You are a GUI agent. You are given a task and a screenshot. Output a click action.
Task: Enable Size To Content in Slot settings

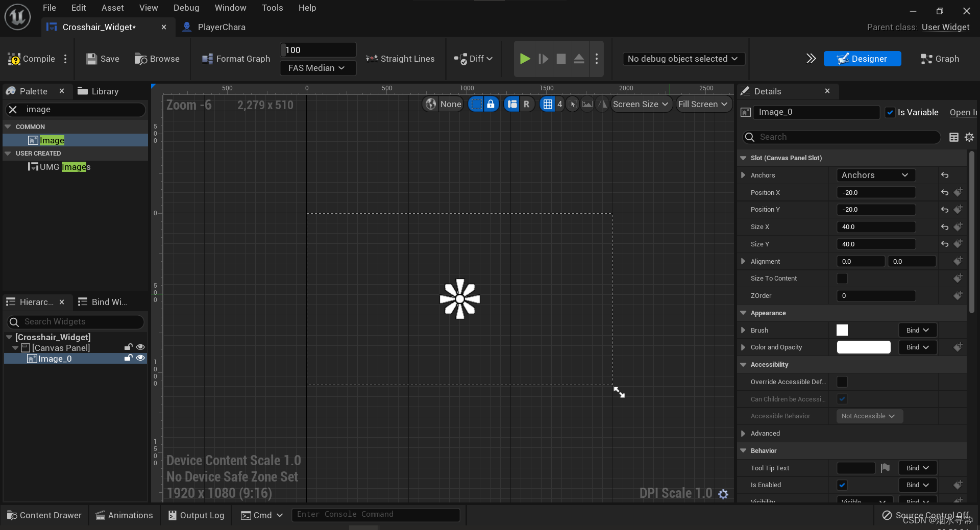pos(842,278)
